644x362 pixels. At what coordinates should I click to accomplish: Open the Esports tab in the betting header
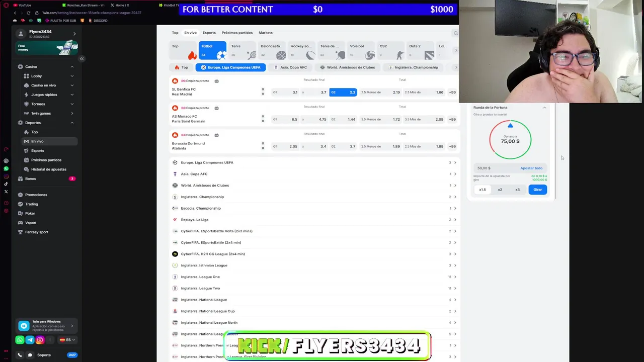pyautogui.click(x=209, y=33)
